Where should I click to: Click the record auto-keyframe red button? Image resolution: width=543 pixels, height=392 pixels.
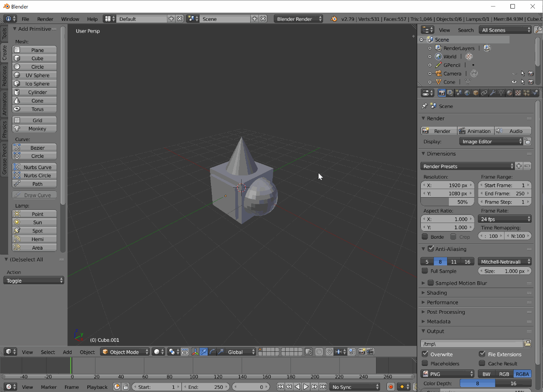(391, 387)
